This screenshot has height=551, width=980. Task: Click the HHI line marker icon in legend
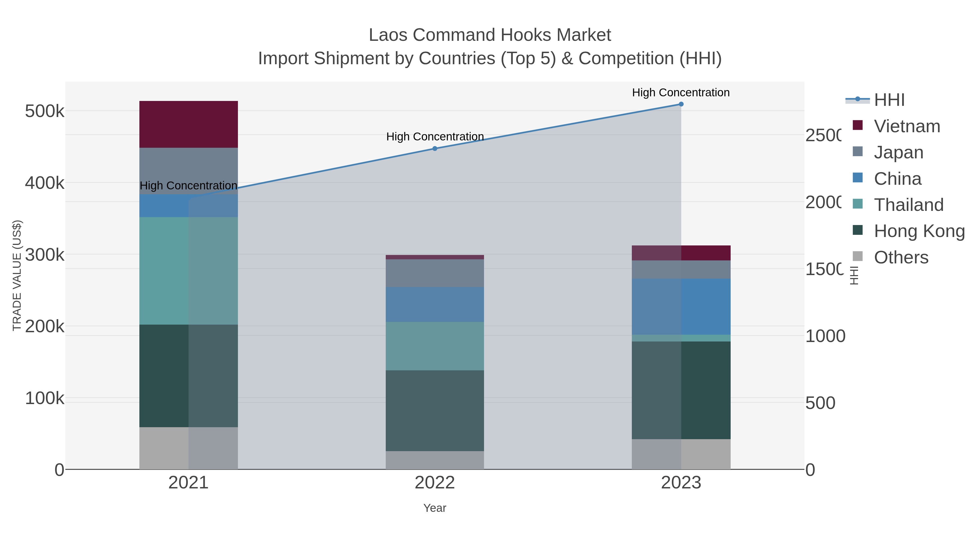[x=857, y=99]
